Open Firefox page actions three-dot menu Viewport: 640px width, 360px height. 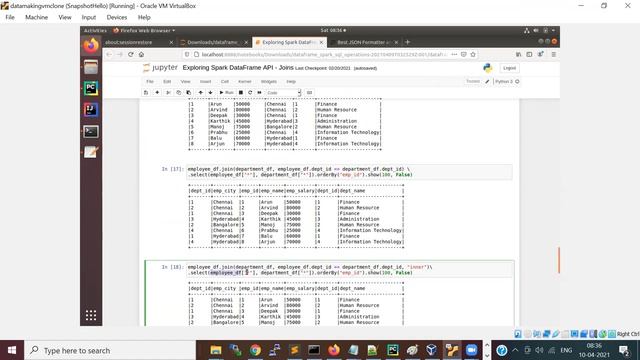tap(454, 54)
